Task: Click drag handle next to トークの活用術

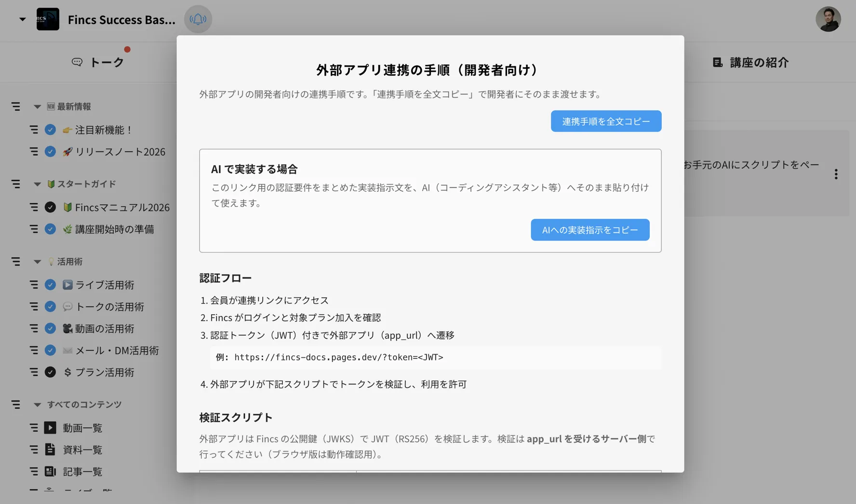Action: [x=34, y=306]
